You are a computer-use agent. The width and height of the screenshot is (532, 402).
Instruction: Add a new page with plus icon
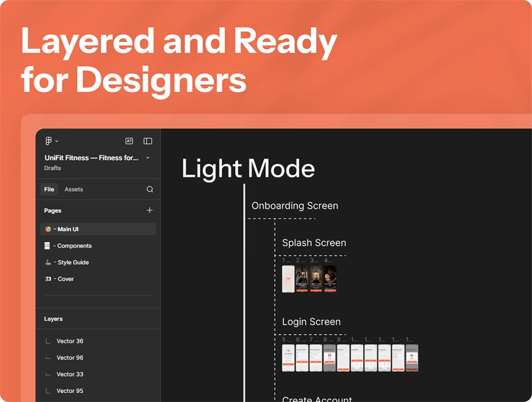click(150, 210)
